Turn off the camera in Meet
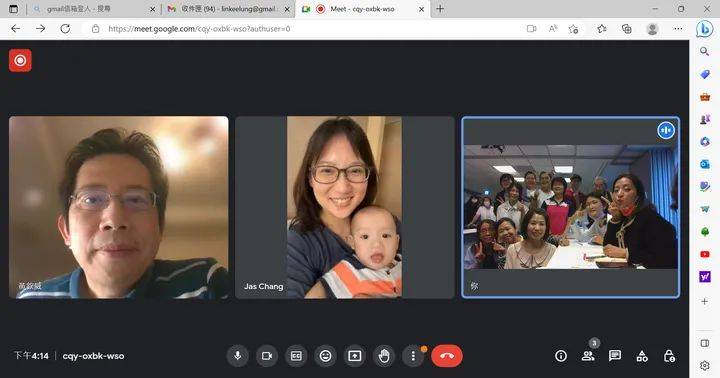The image size is (720, 378). coord(267,356)
